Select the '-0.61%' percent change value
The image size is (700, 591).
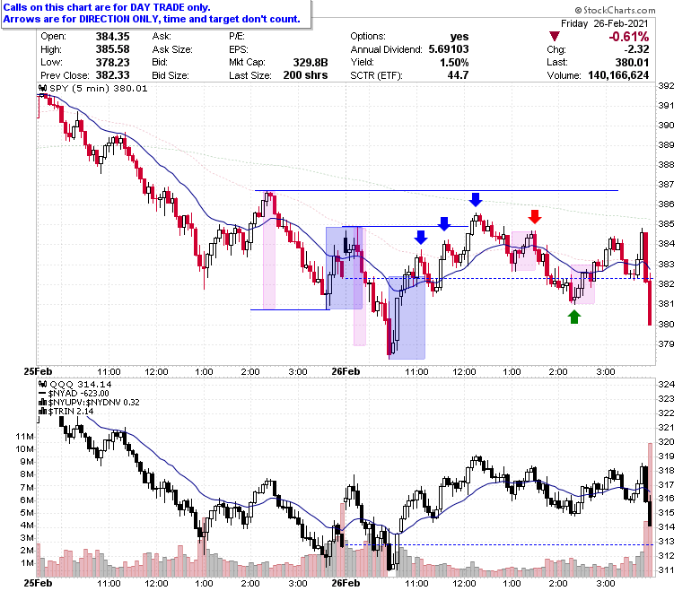click(x=628, y=37)
